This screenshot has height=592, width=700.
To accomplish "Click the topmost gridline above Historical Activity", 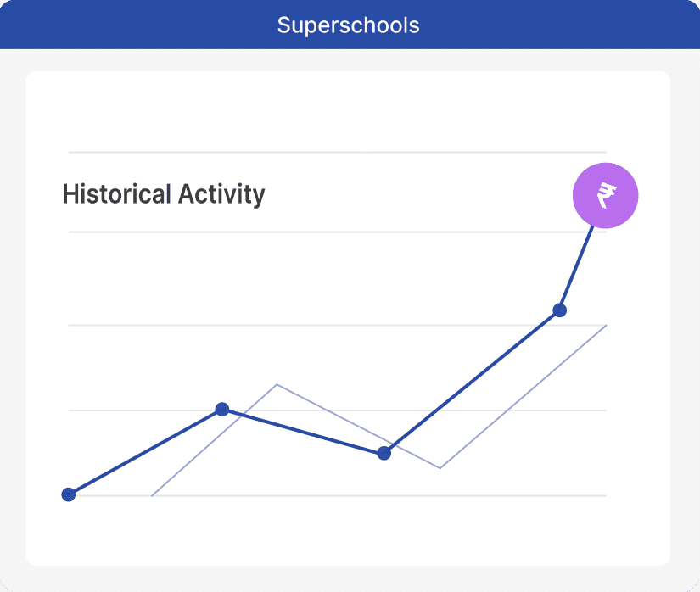I will [x=339, y=152].
